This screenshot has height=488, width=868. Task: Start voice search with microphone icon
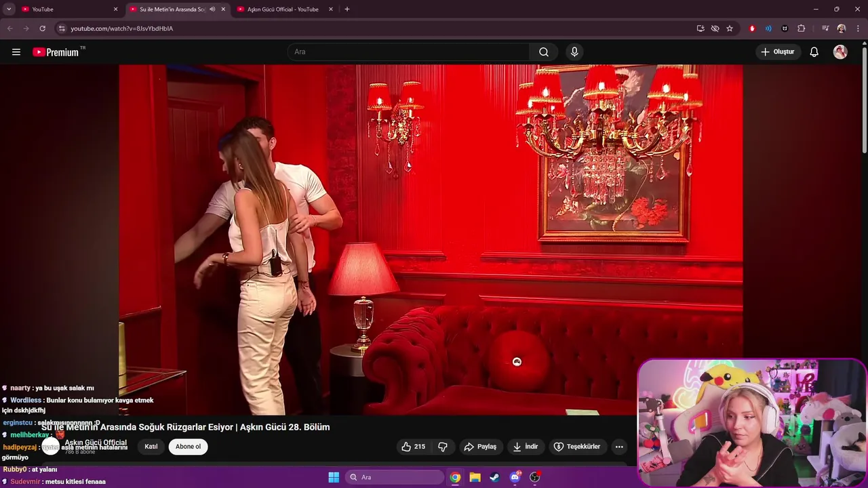(x=574, y=52)
